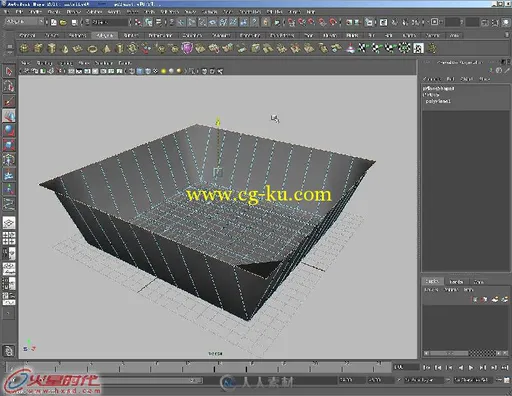Open the Create menu
This screenshot has height=396, width=512.
pos(54,12)
